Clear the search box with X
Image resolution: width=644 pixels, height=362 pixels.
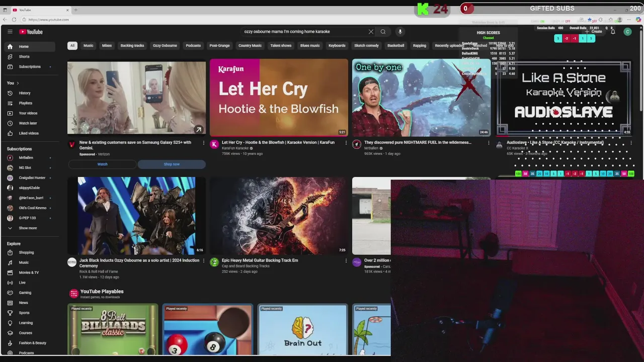(371, 32)
